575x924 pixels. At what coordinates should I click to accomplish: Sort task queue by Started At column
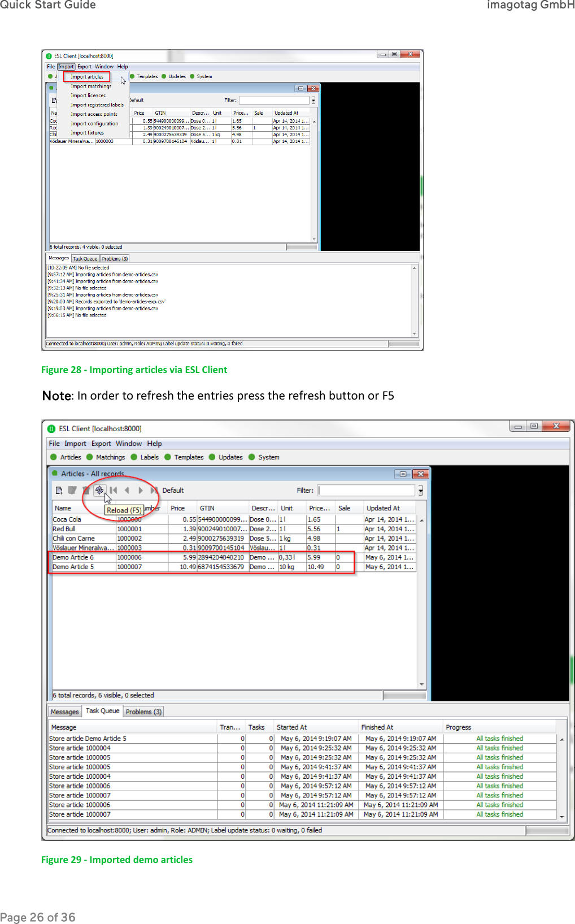tap(316, 727)
